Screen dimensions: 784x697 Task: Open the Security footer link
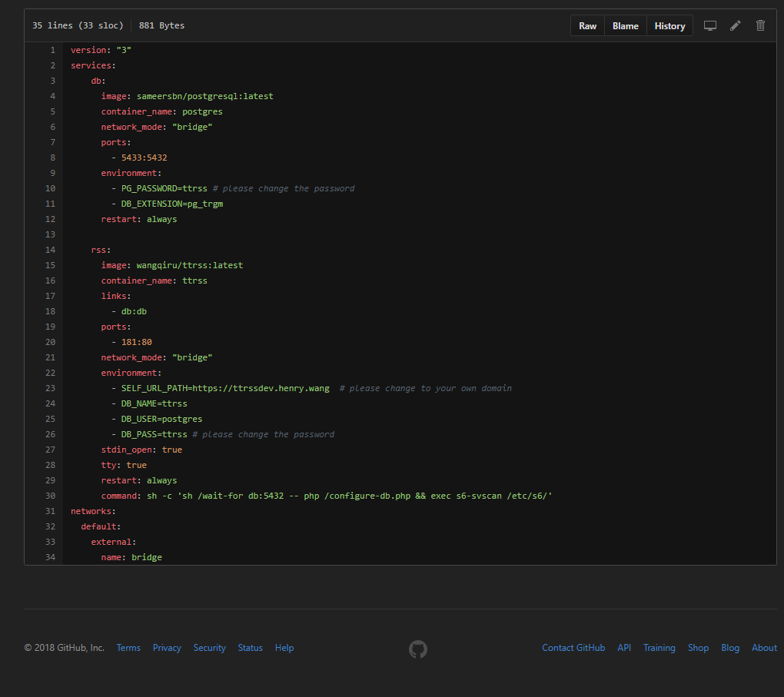(210, 648)
